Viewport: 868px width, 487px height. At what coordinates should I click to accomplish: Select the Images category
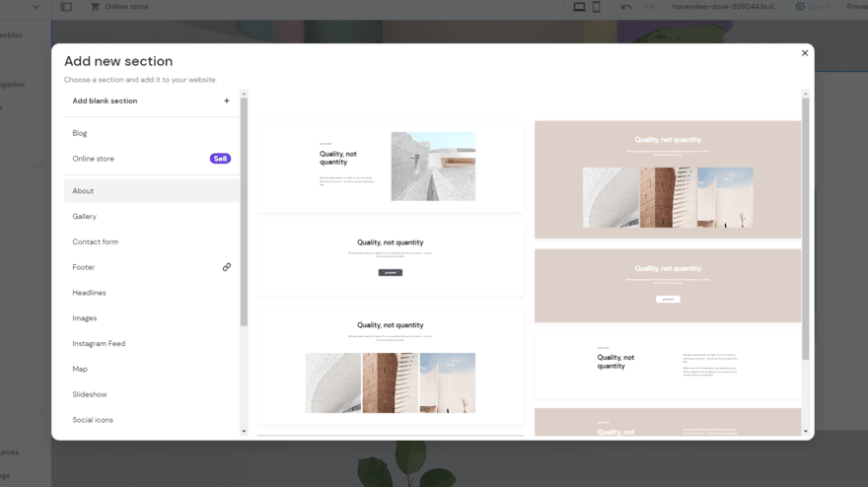click(152, 318)
